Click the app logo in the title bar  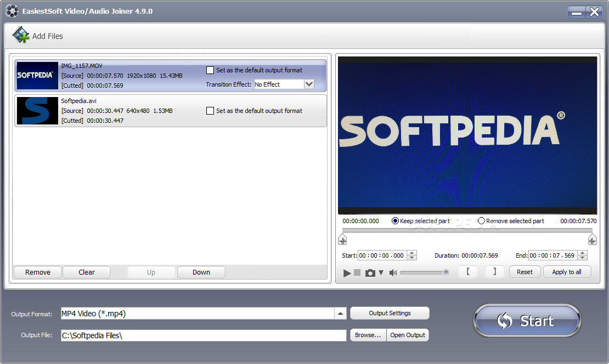[12, 11]
